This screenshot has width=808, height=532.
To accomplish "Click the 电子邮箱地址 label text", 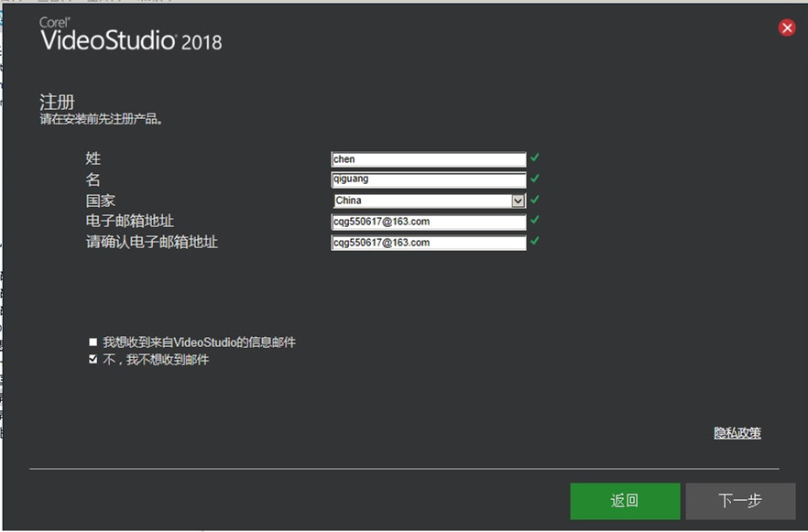I will click(130, 222).
